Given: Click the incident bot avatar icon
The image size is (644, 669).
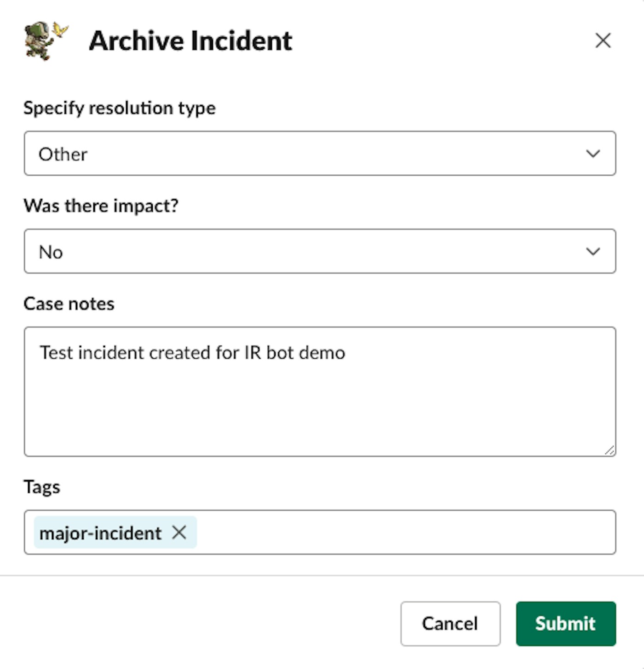Looking at the screenshot, I should [x=45, y=40].
